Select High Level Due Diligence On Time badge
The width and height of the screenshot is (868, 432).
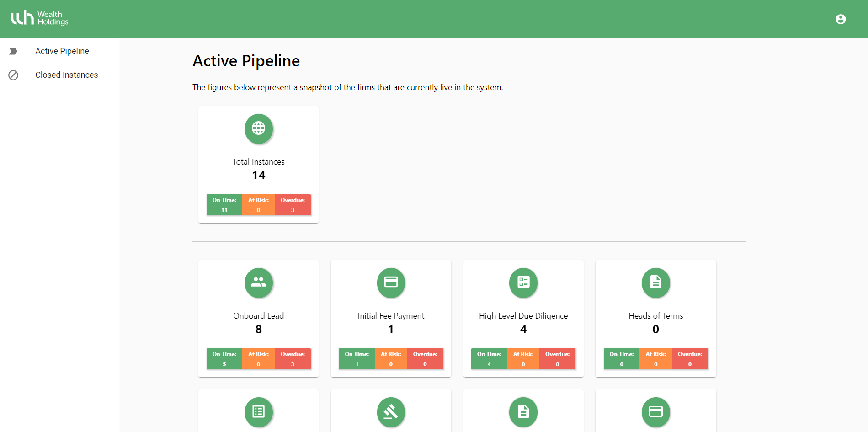coord(489,359)
